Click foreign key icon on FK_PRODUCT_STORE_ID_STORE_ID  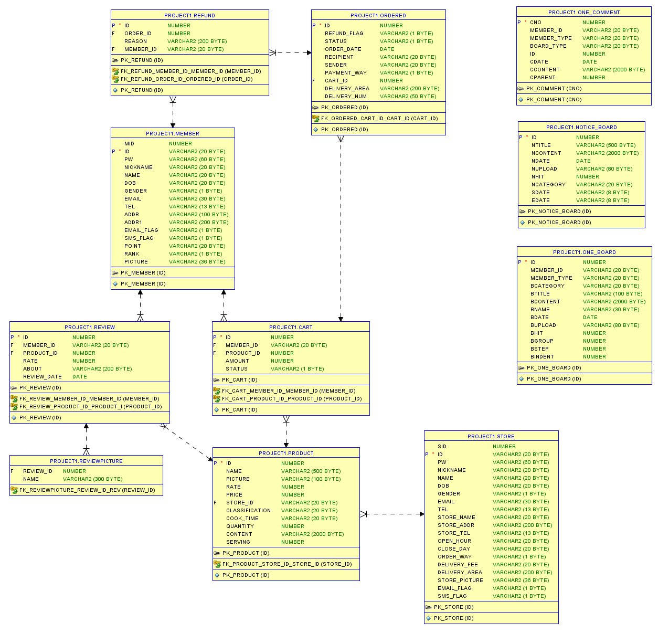pos(218,564)
